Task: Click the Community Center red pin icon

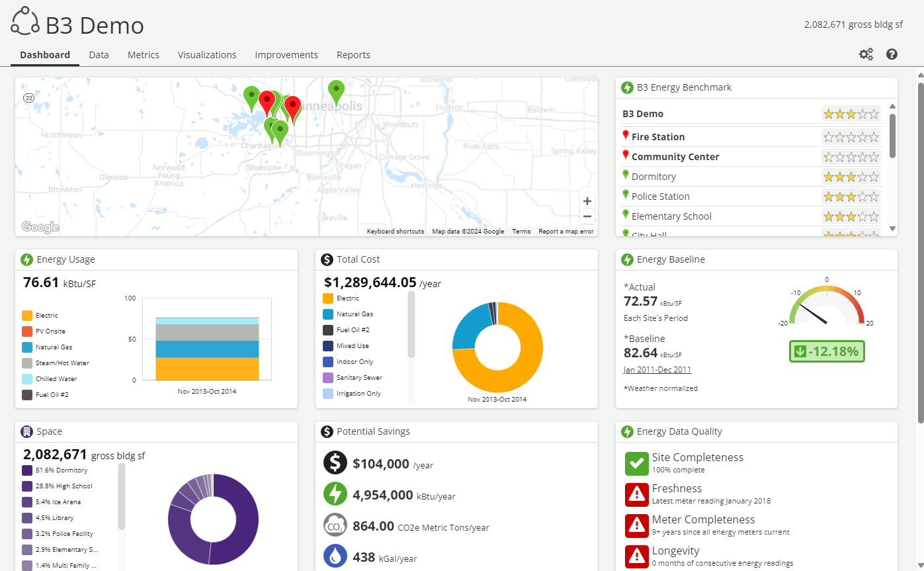Action: 626,155
